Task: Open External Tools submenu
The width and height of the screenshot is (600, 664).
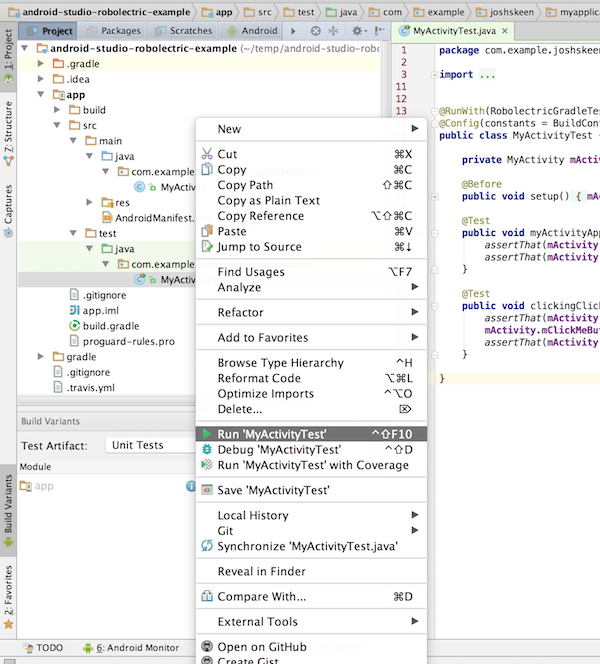Action: [311, 622]
